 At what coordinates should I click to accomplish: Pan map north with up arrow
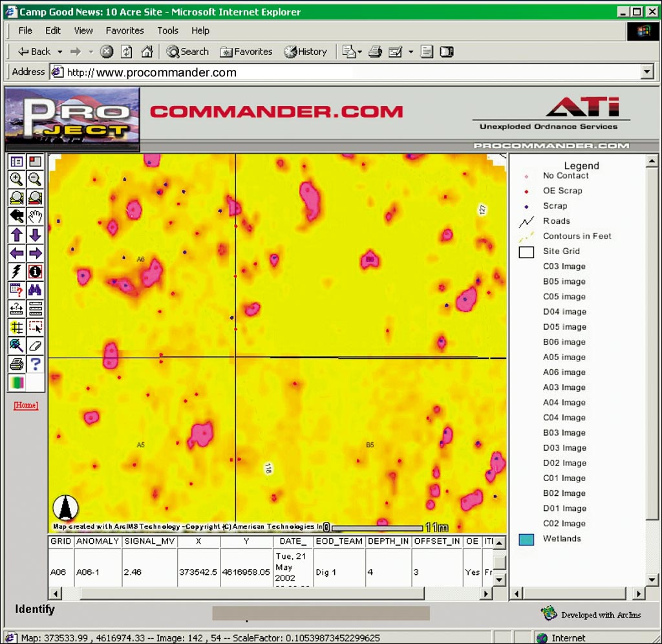pos(16,235)
